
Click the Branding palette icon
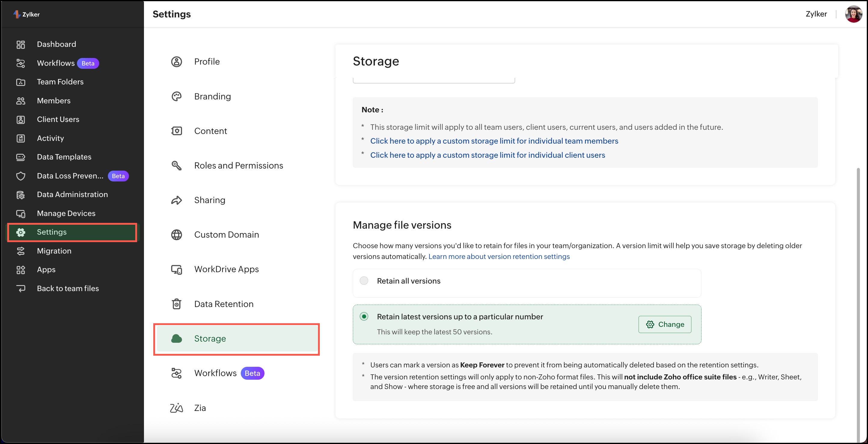[176, 96]
